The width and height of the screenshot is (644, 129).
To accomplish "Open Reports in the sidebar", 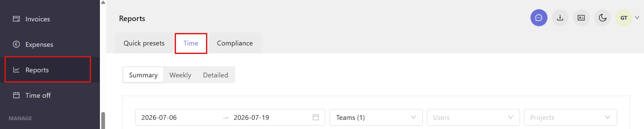I will 48,70.
